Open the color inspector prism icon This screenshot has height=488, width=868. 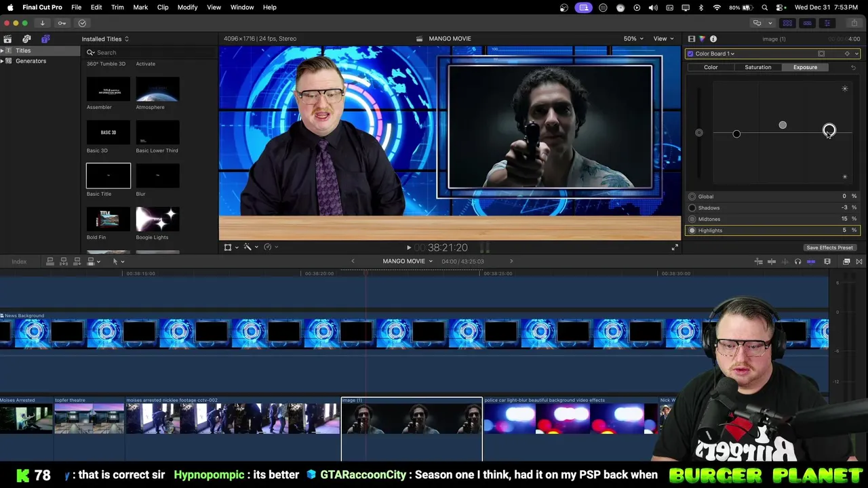[x=702, y=39]
